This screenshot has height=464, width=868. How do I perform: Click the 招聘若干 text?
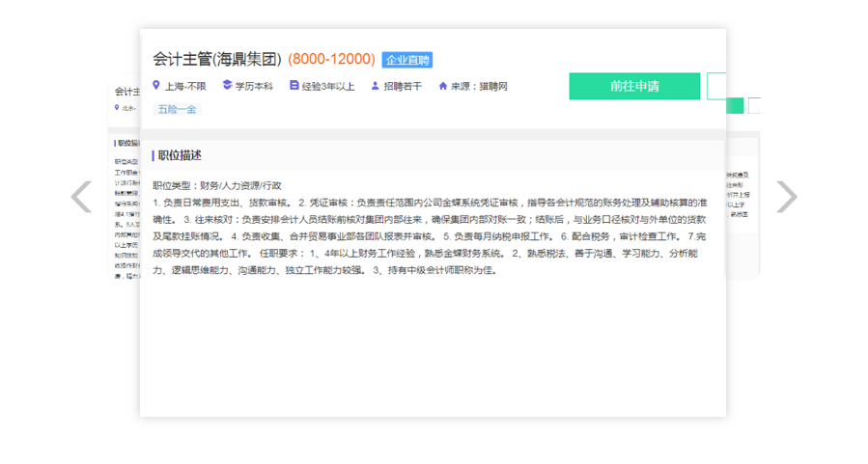(x=403, y=86)
